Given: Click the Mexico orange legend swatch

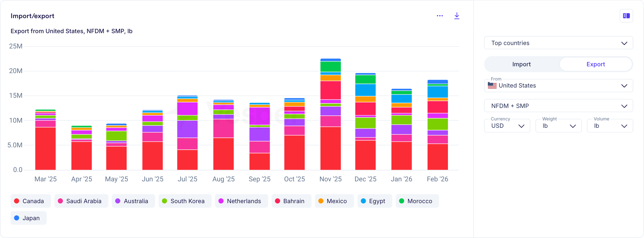Looking at the screenshot, I should [321, 201].
